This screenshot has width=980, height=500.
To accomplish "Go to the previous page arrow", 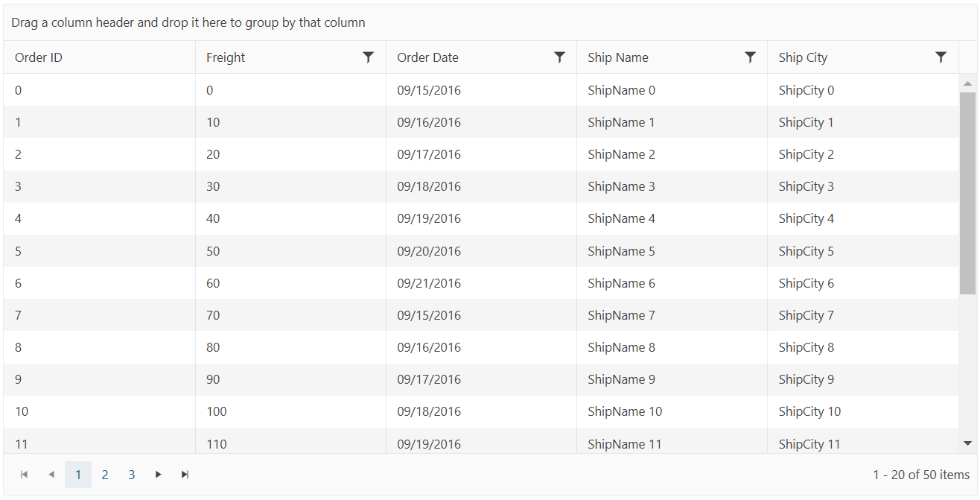I will tap(51, 475).
